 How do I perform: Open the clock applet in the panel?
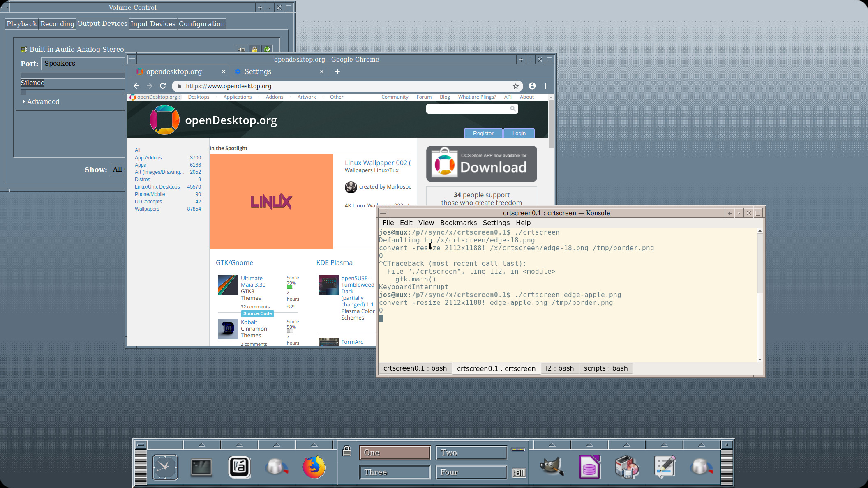pyautogui.click(x=165, y=467)
